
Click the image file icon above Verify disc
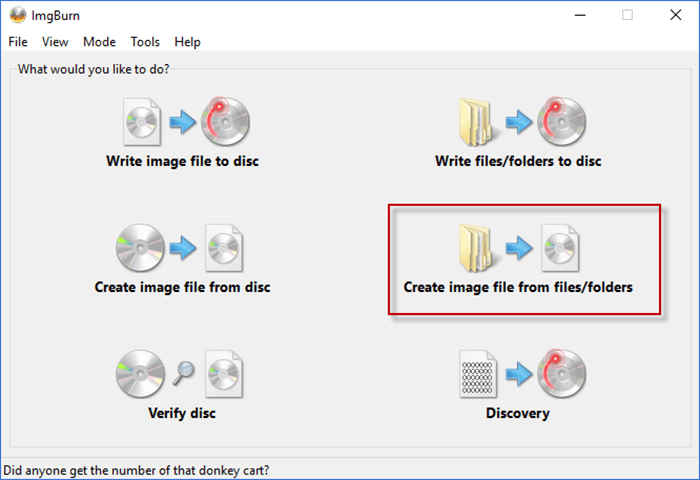224,374
